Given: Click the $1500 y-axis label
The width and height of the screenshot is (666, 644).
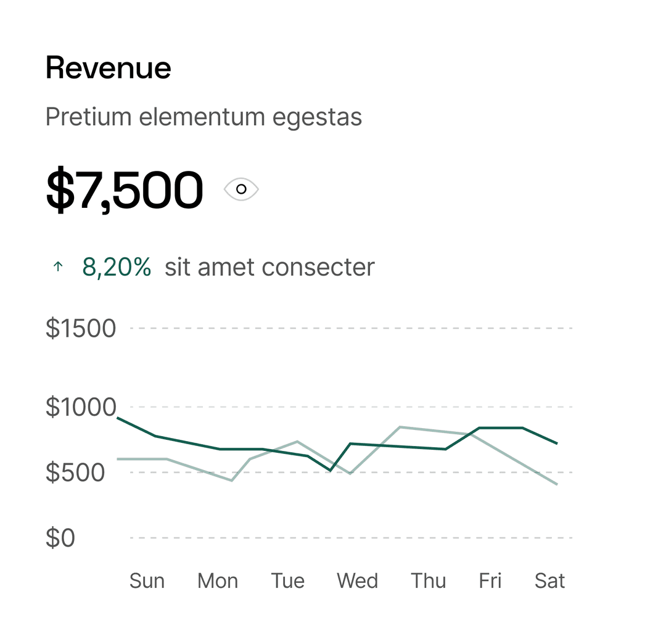Looking at the screenshot, I should 81,328.
